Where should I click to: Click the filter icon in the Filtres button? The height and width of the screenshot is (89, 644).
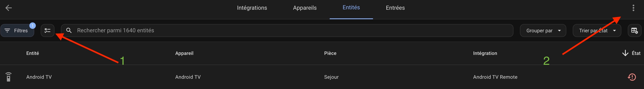click(x=7, y=30)
